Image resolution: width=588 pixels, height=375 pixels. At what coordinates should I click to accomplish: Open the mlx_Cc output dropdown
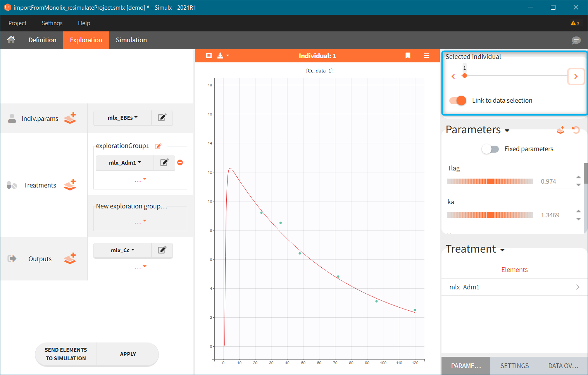(122, 250)
